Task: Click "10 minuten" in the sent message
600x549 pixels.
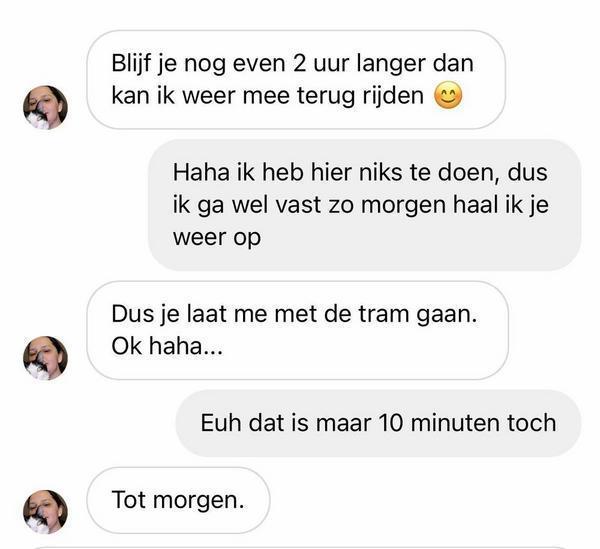Action: pyautogui.click(x=440, y=423)
